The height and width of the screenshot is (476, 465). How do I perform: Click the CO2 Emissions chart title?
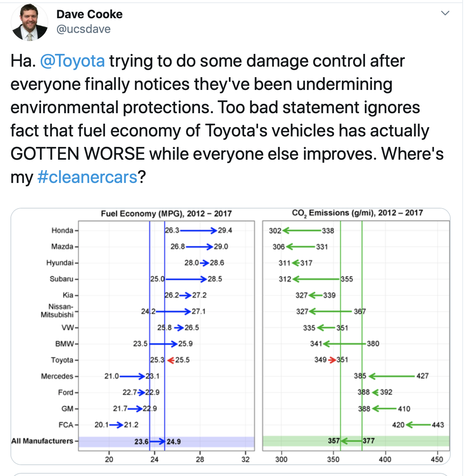[357, 213]
